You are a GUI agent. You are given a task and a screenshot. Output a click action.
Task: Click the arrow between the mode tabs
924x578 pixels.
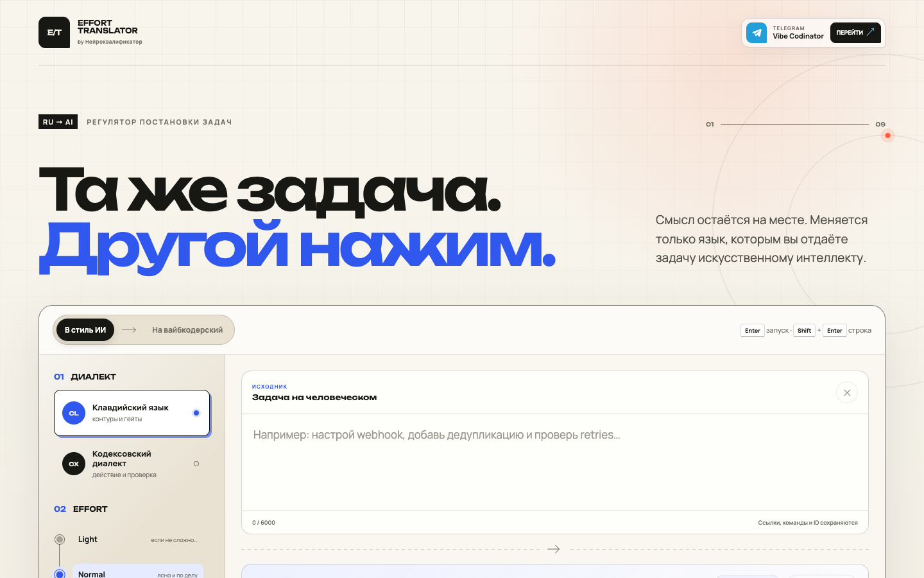coord(129,330)
